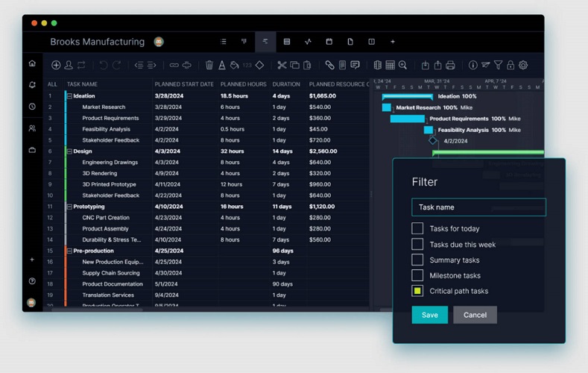This screenshot has height=373, width=588.
Task: Switch to the Gantt view tab
Action: tap(265, 42)
